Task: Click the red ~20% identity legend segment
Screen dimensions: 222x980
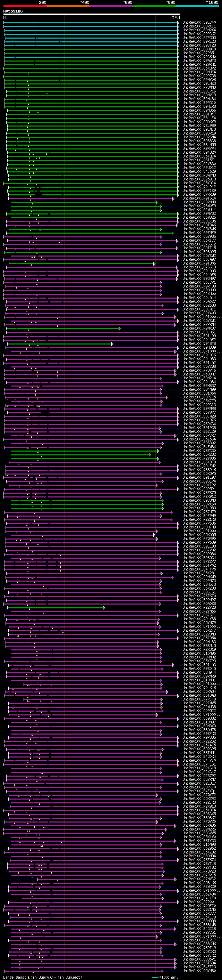Action: coord(25,6)
